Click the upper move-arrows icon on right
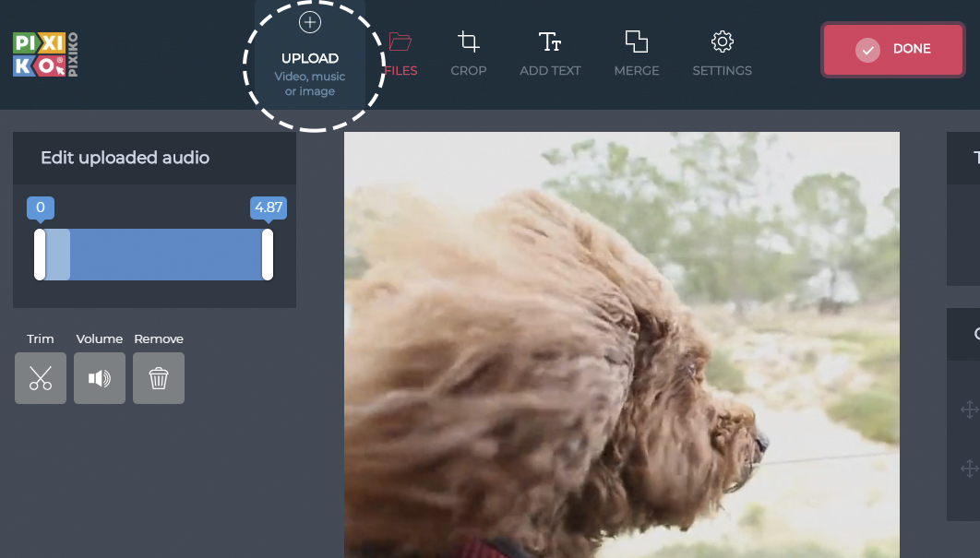980x558 pixels. 969,410
